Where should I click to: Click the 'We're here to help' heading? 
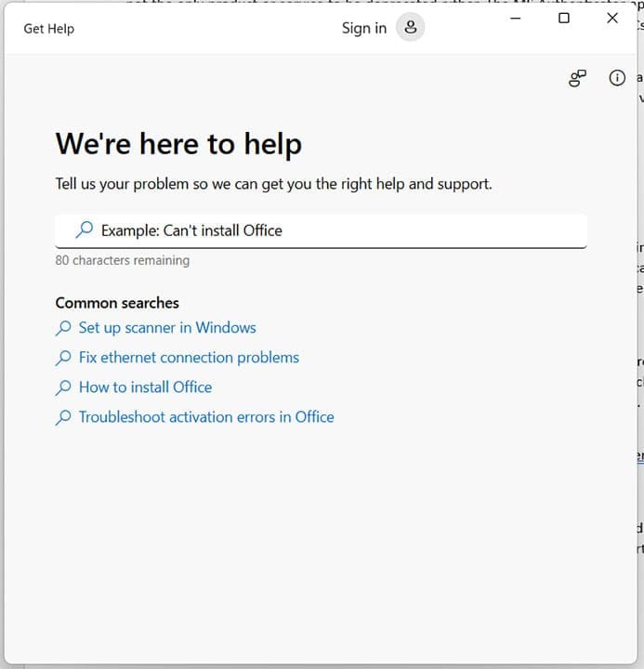point(178,144)
